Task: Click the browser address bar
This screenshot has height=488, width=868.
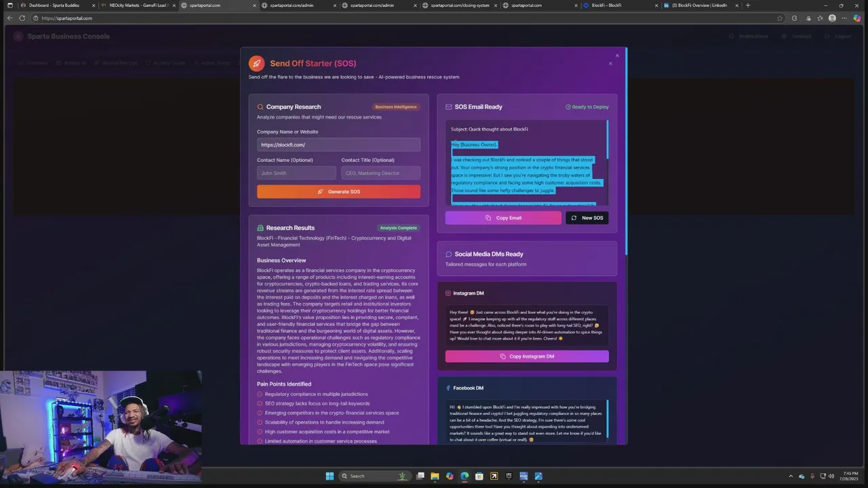Action: (407, 18)
